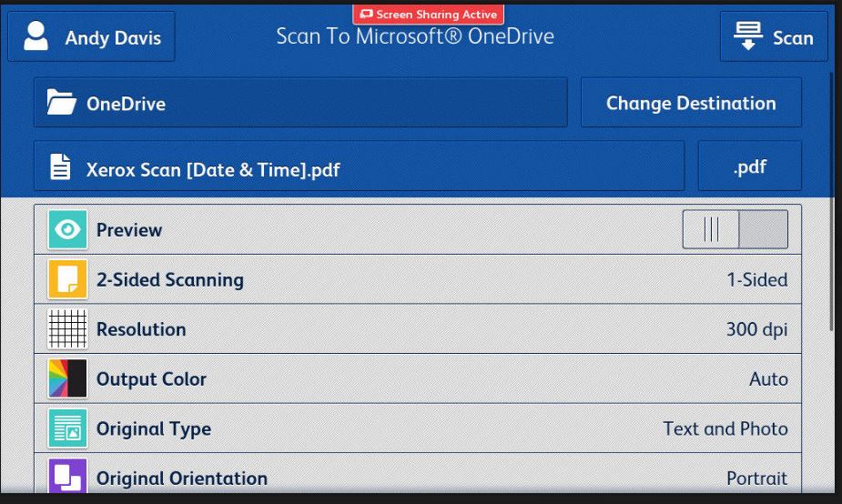Click the Resolution grid icon
Screen dimensions: 842x504
[x=67, y=329]
